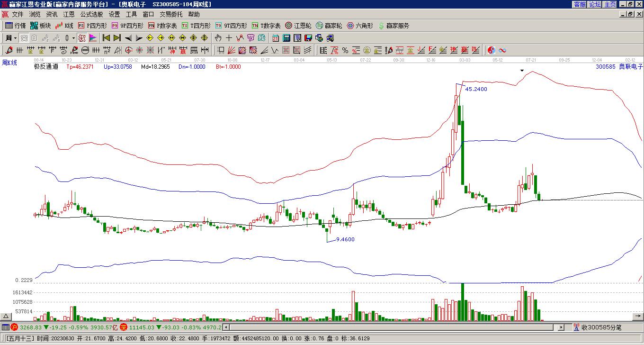Click the 深 Shenzhen index badge
This screenshot has height=345, width=644.
click(124, 327)
